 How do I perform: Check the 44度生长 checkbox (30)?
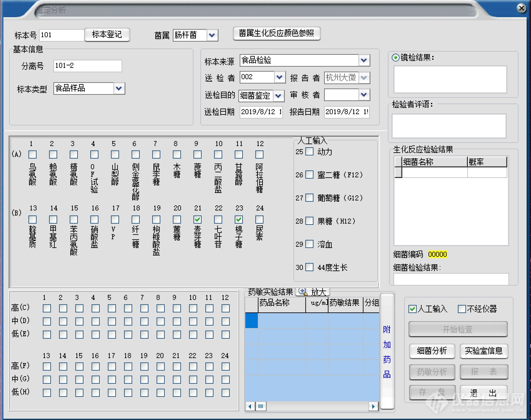(x=309, y=267)
